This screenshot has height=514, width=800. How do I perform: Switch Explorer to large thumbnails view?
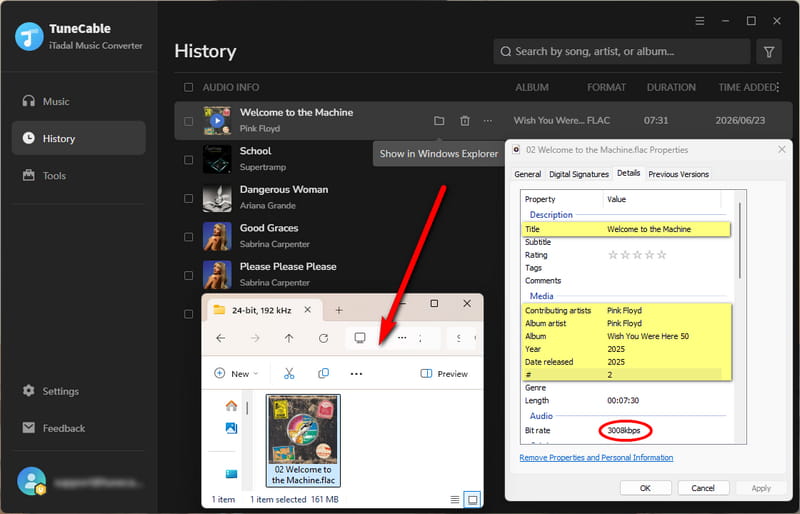(472, 499)
